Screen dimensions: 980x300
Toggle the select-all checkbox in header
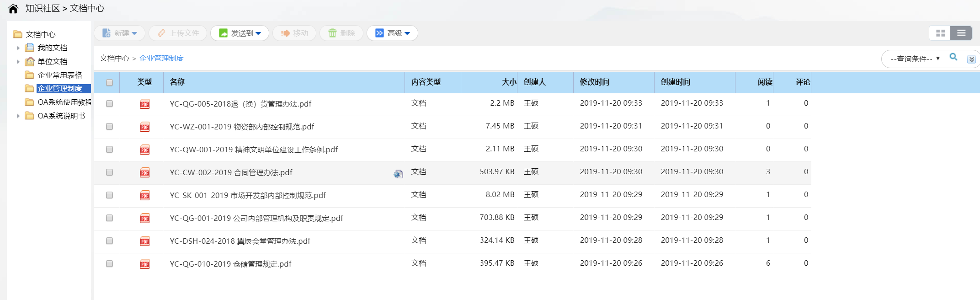(x=109, y=83)
